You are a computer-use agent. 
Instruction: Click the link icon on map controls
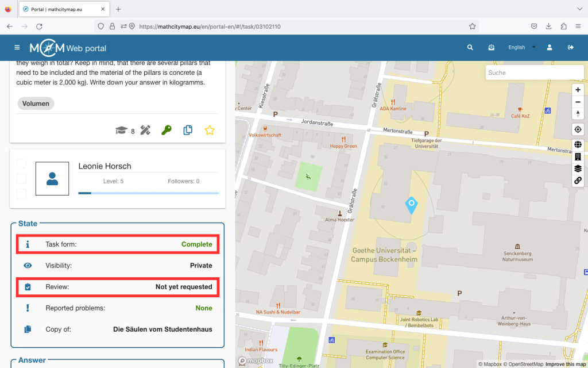[578, 181]
